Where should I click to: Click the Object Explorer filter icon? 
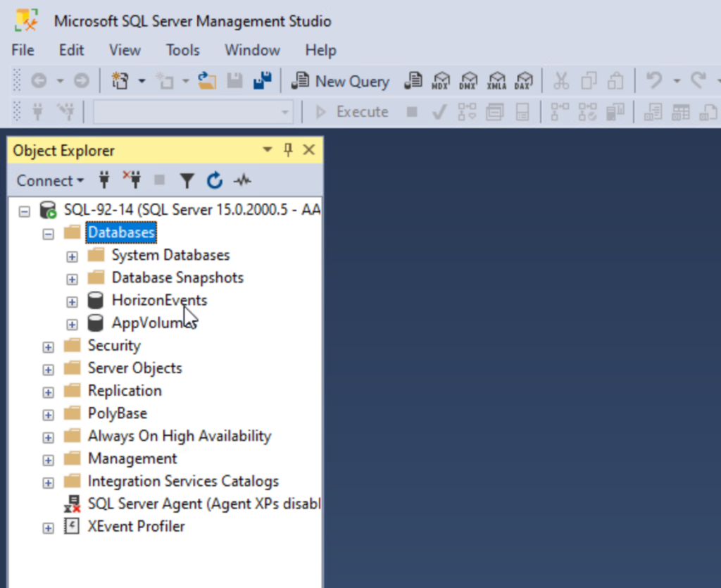tap(186, 181)
